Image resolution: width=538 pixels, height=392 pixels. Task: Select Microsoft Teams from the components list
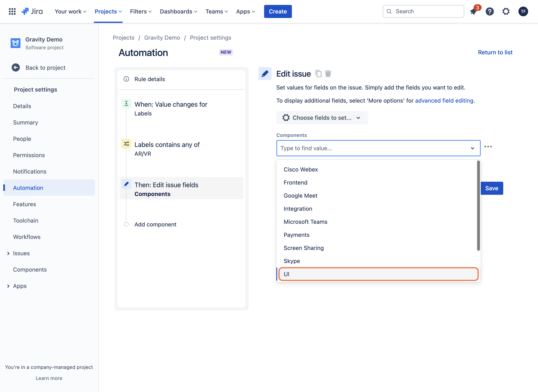[x=377, y=222]
